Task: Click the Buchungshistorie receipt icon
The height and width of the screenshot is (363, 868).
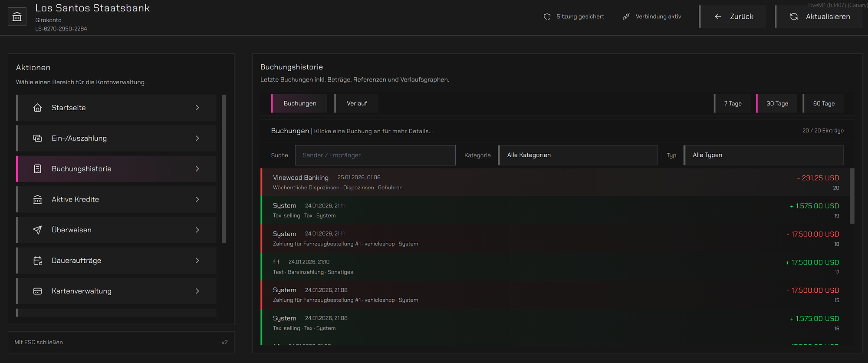Action: [38, 169]
